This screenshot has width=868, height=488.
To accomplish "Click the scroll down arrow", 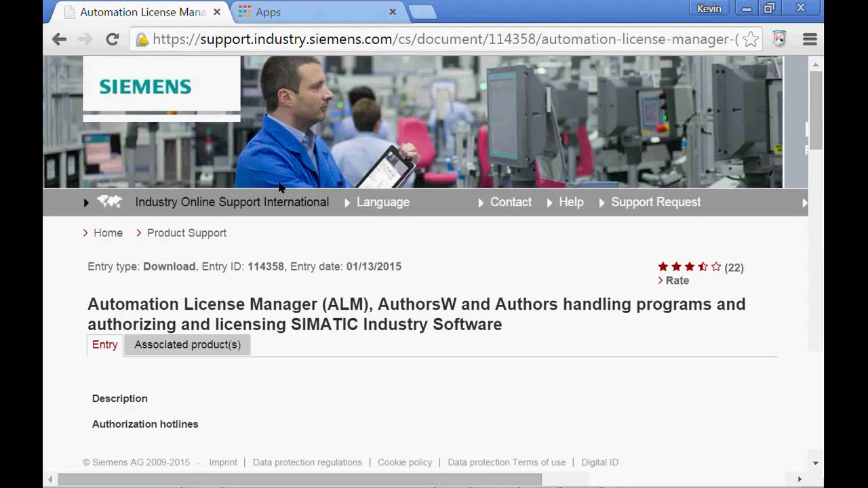I will coord(816,463).
